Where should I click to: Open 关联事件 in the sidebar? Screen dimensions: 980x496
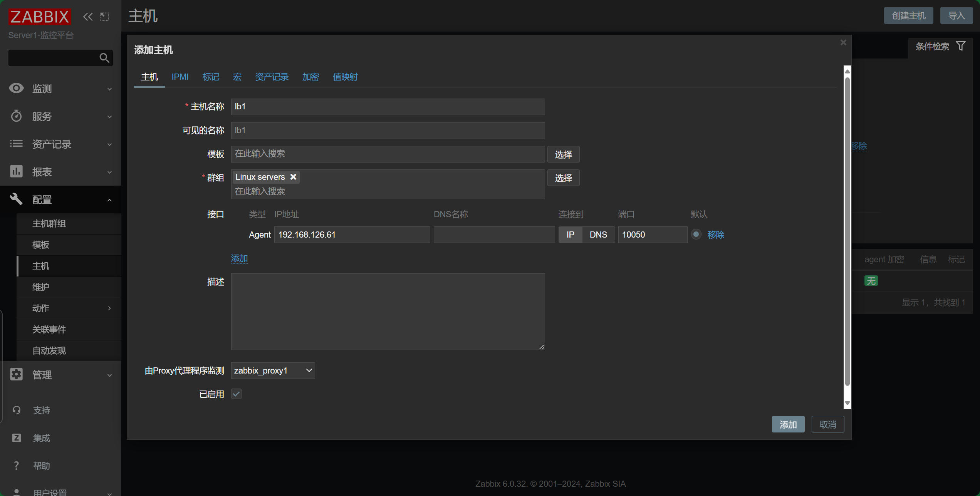click(x=69, y=329)
